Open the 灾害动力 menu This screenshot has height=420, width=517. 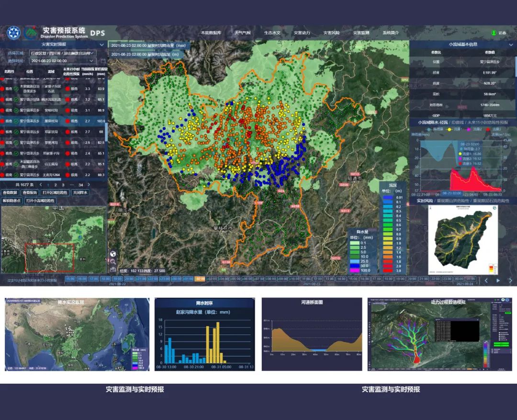point(302,33)
